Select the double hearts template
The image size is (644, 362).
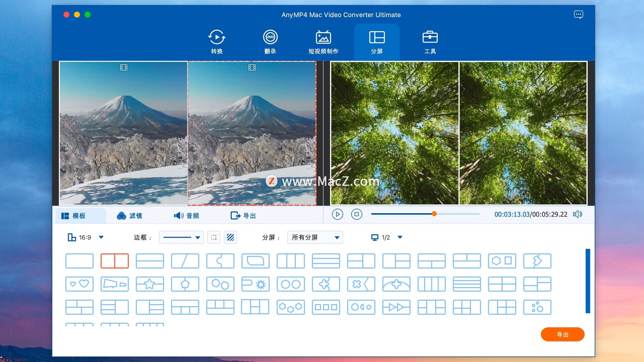pyautogui.click(x=79, y=284)
